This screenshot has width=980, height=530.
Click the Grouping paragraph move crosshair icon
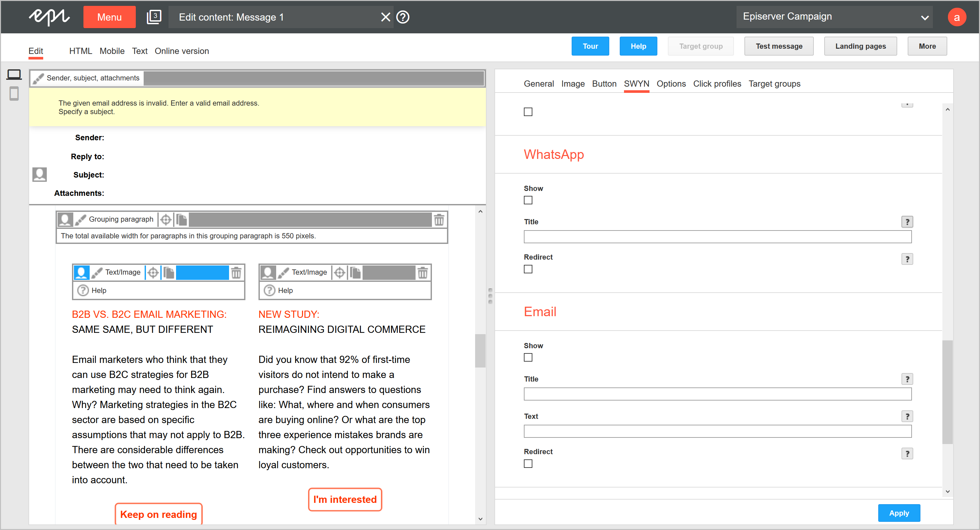pos(166,219)
